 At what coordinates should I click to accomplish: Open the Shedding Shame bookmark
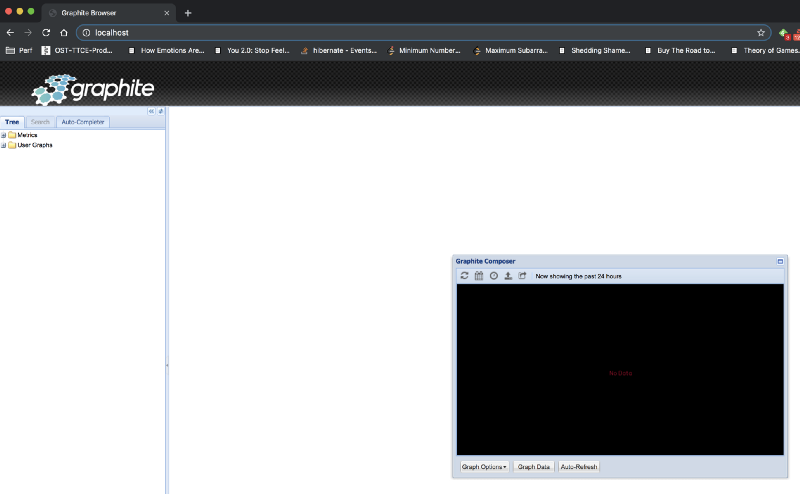tap(595, 51)
